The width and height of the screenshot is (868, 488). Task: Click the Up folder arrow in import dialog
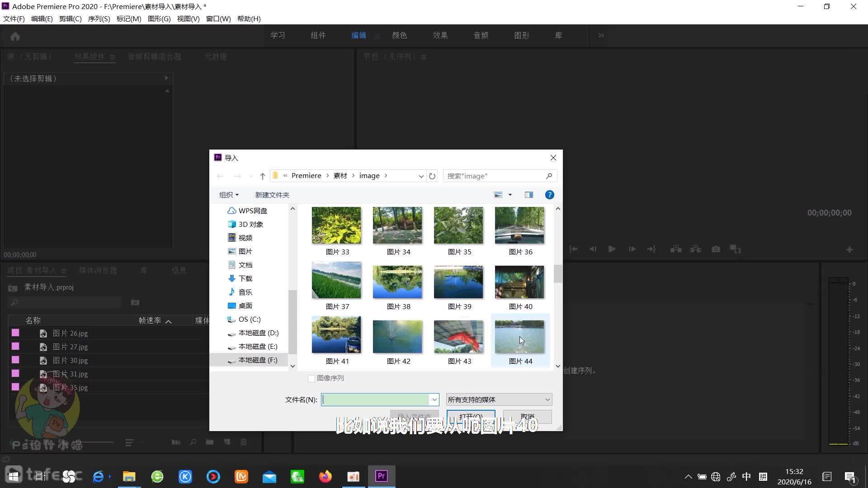point(262,176)
